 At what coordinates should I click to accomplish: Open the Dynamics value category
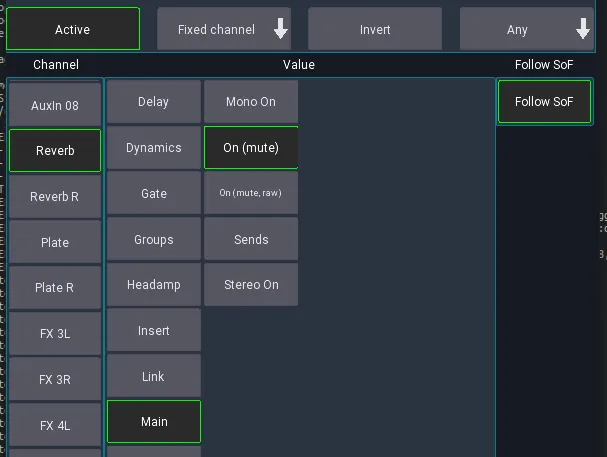coord(154,148)
